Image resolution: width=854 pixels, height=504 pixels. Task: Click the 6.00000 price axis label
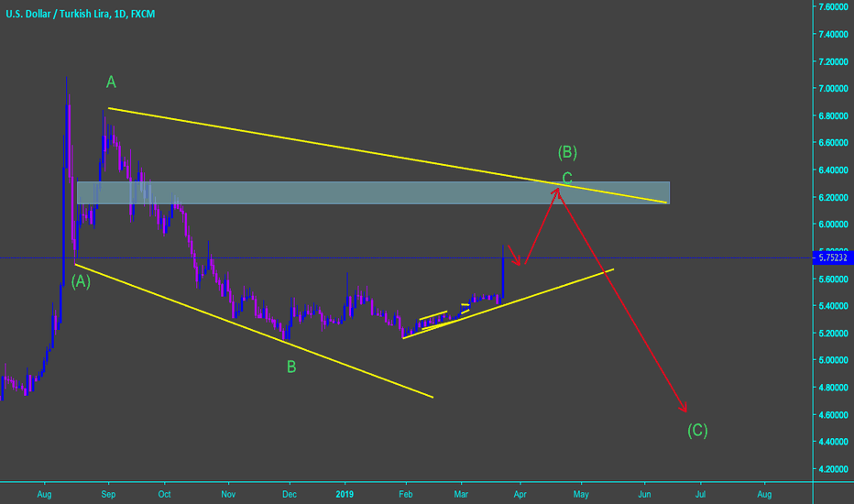pos(833,224)
